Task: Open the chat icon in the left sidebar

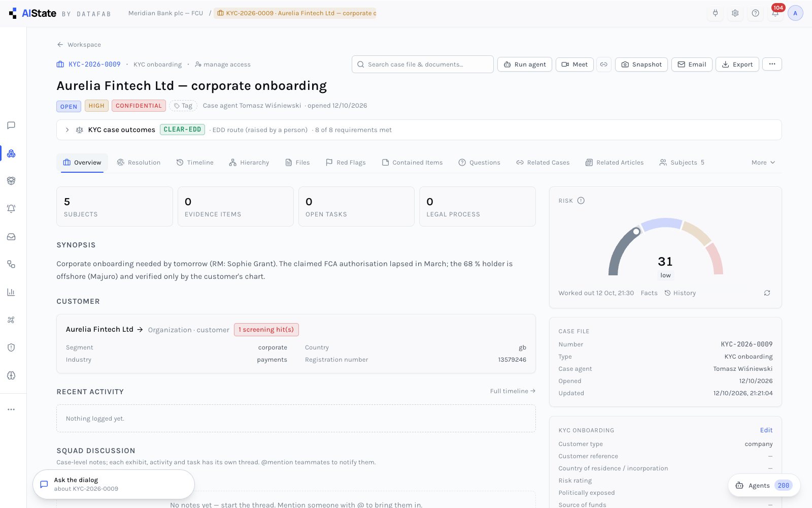Action: (11, 125)
